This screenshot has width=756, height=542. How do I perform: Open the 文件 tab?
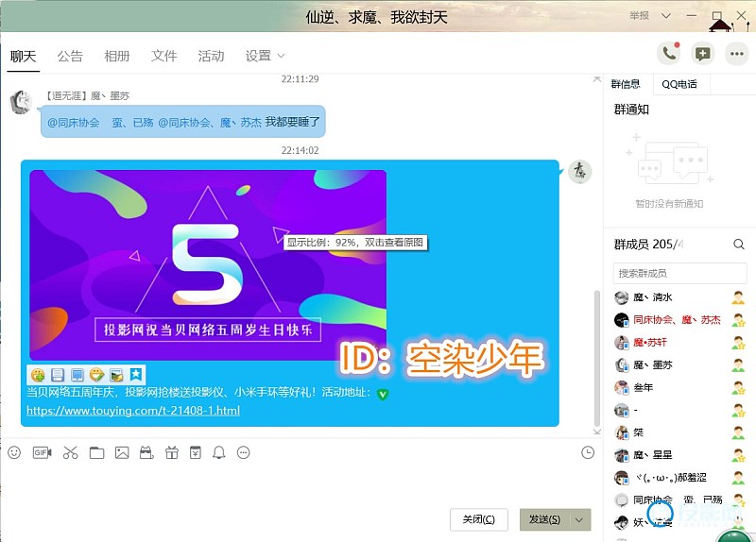tap(163, 57)
